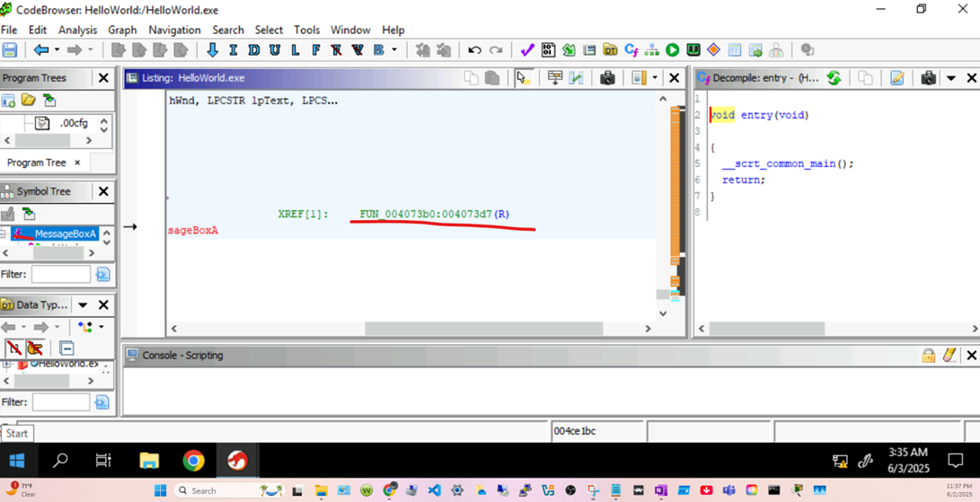This screenshot has height=502, width=980.
Task: Collapse the MessageBoxA node in Symbol Tree
Action: [3, 233]
